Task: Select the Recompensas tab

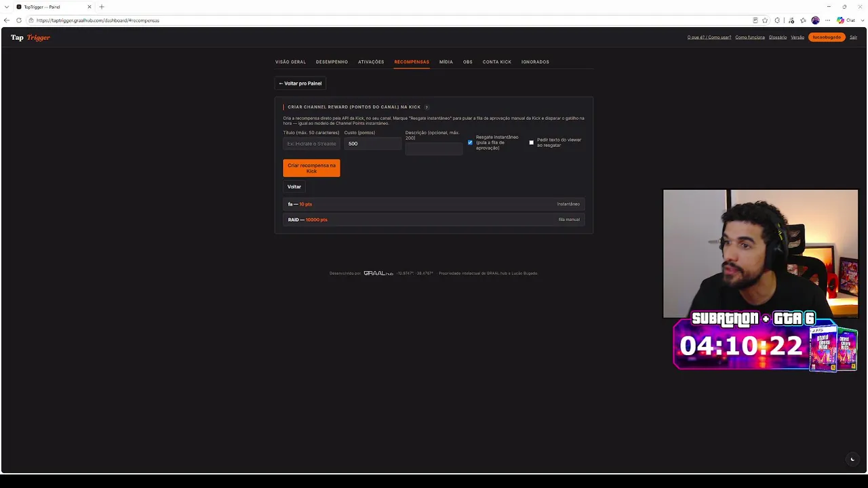Action: tap(412, 62)
